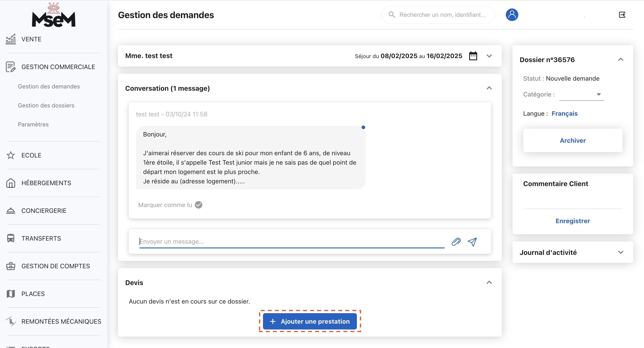Viewport: 644px width, 348px height.
Task: Click the Ajouter une prestation button
Action: [x=310, y=321]
